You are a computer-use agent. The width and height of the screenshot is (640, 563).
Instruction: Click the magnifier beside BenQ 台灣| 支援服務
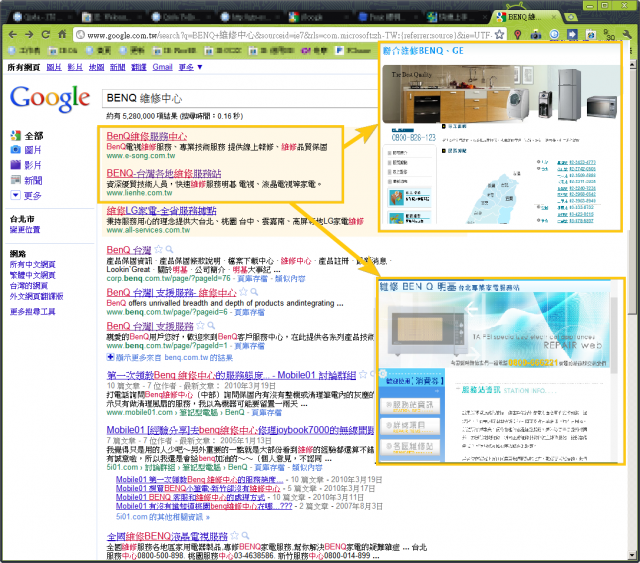[x=211, y=325]
